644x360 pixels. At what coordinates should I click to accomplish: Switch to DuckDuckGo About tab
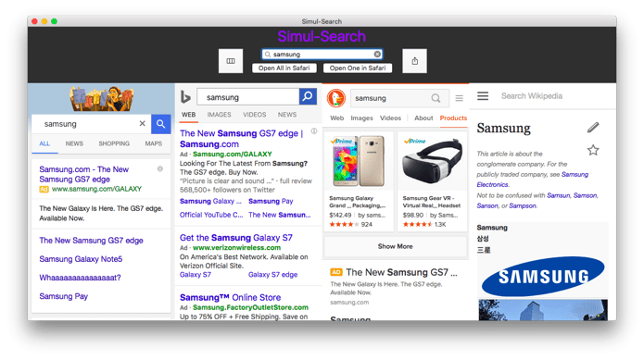pos(423,118)
